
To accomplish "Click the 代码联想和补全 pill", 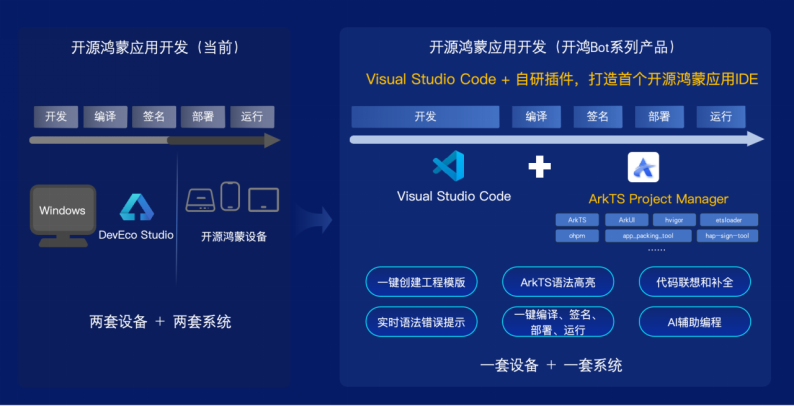I will 695,282.
